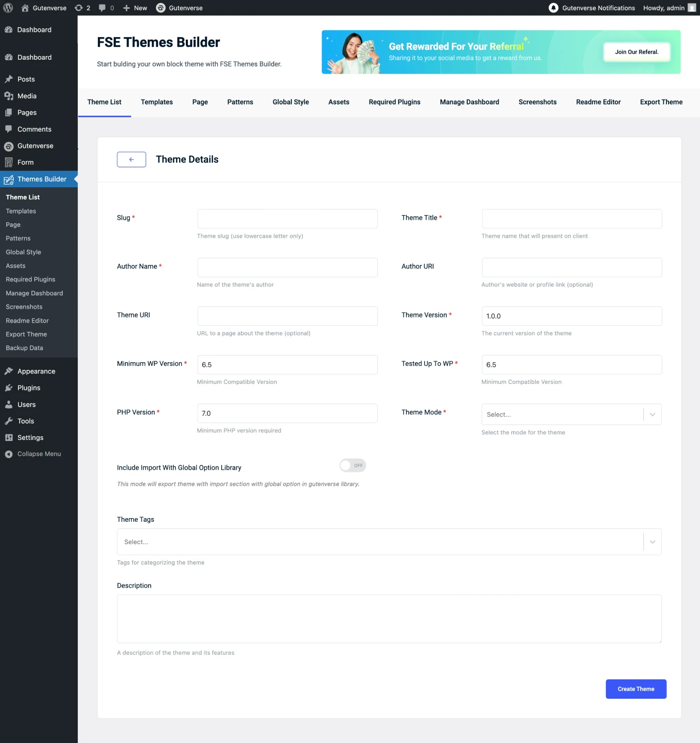Viewport: 700px width, 743px height.
Task: Focus the Description text area
Action: (389, 618)
